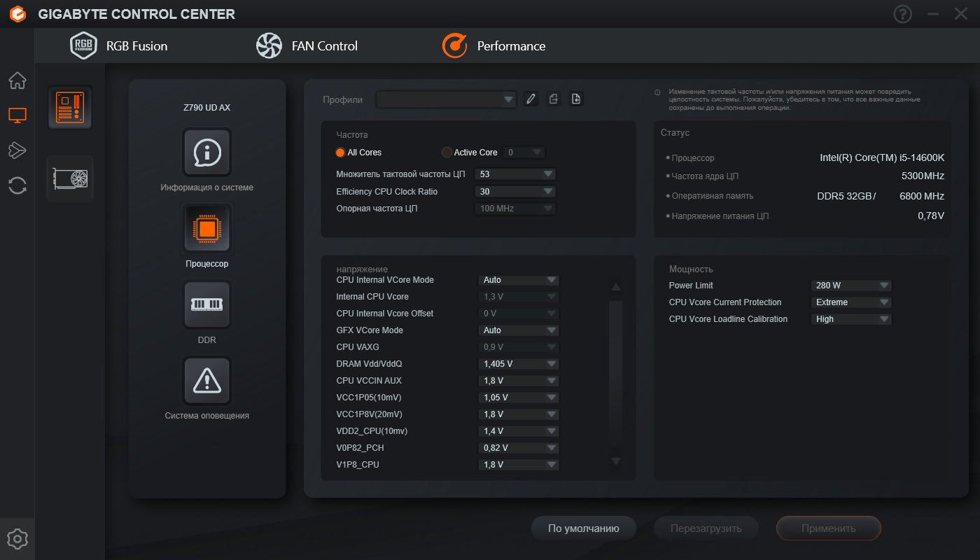980x560 pixels.
Task: Click the export profile icon
Action: point(554,99)
